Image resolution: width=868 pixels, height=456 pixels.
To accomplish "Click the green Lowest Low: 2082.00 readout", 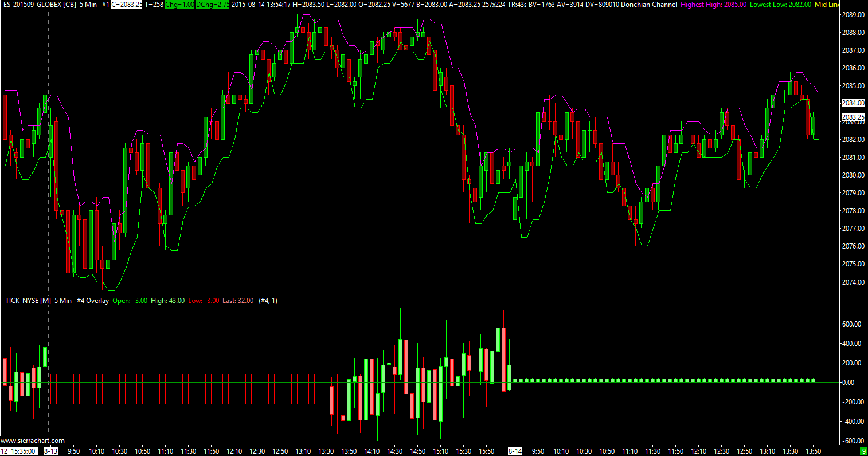I will [780, 5].
